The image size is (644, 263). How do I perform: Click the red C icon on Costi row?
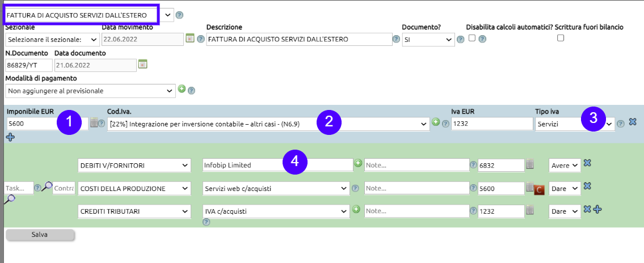540,189
